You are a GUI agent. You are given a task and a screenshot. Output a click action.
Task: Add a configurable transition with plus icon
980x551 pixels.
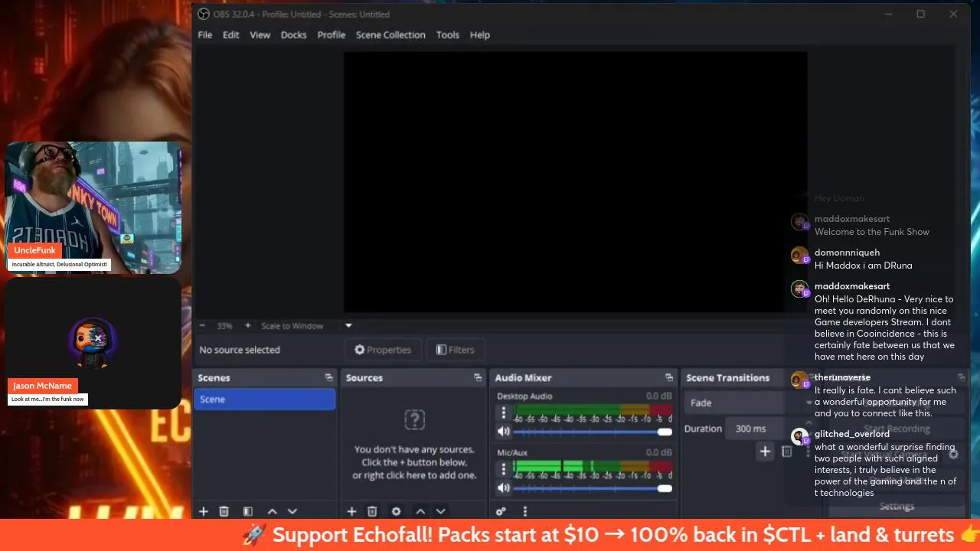point(765,452)
